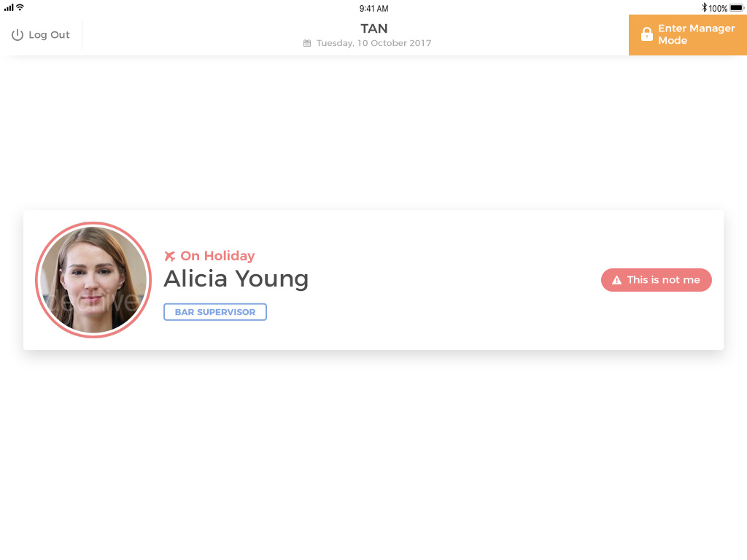Click the warning triangle icon
Screen dimensions: 747x560
(x=616, y=280)
